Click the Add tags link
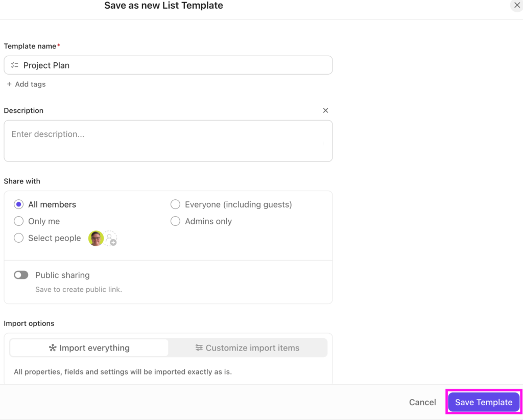The width and height of the screenshot is (523, 420). point(30,84)
